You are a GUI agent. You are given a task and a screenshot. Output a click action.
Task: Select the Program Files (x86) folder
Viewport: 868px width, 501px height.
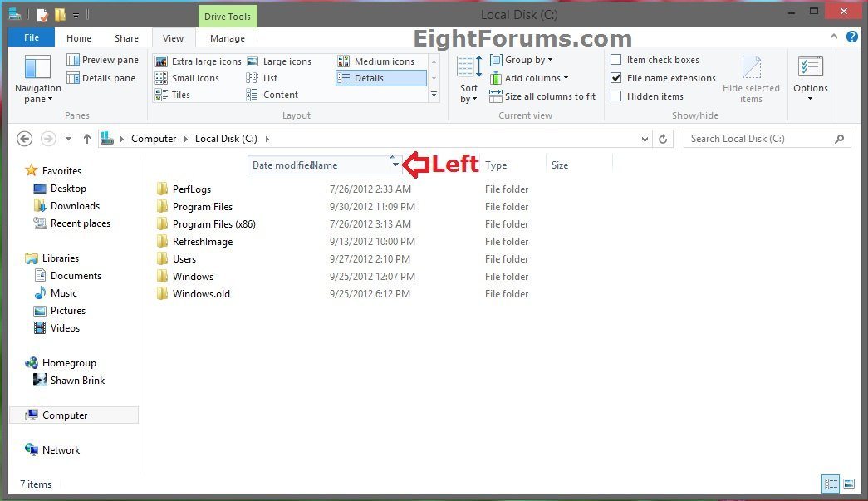tap(213, 224)
